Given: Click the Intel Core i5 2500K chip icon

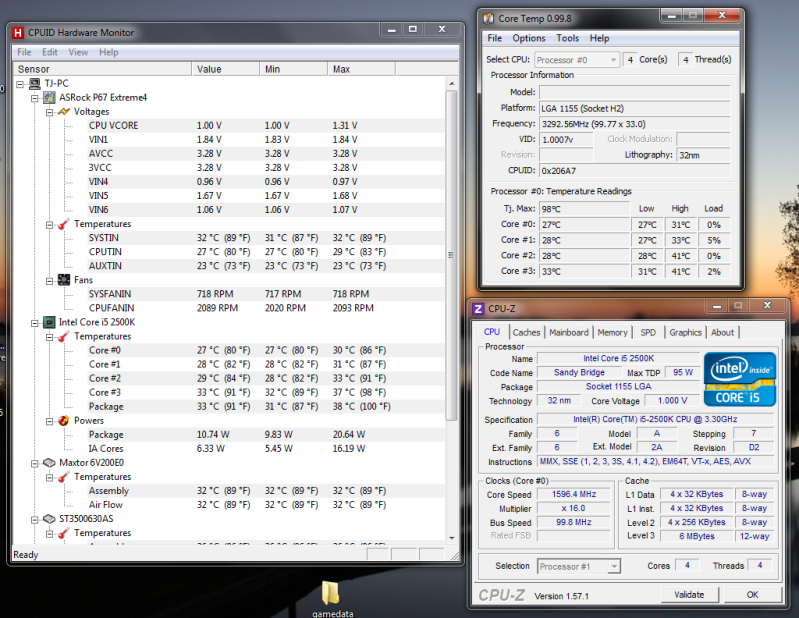Looking at the screenshot, I should pos(49,323).
